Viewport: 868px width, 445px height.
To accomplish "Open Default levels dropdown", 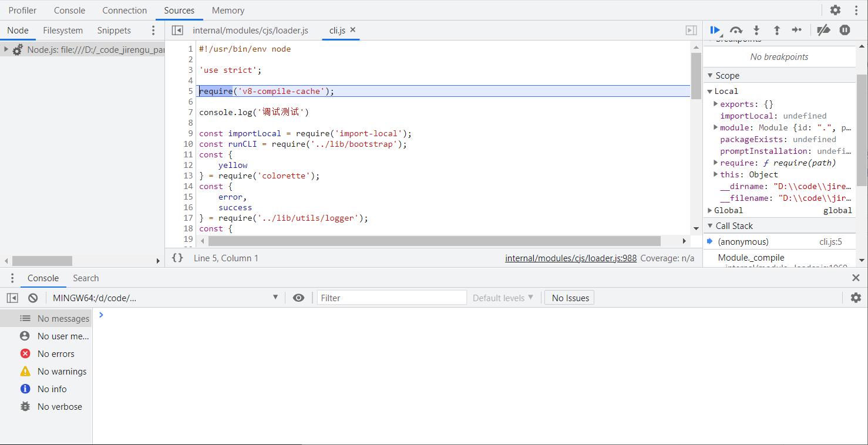I will click(503, 298).
